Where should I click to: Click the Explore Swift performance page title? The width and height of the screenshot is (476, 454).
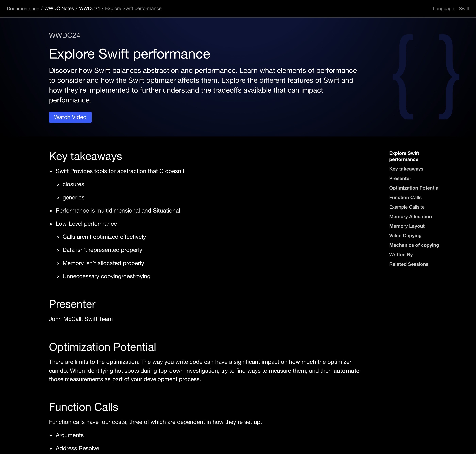click(x=129, y=54)
